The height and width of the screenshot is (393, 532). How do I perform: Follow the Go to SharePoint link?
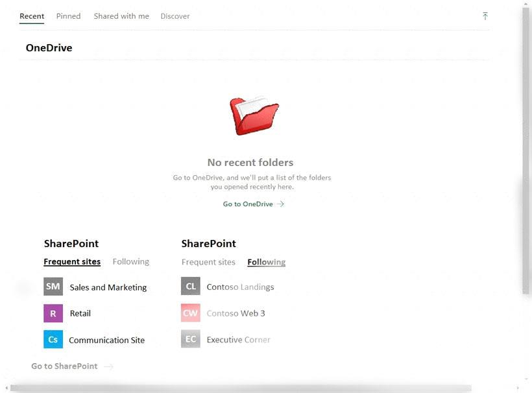64,366
